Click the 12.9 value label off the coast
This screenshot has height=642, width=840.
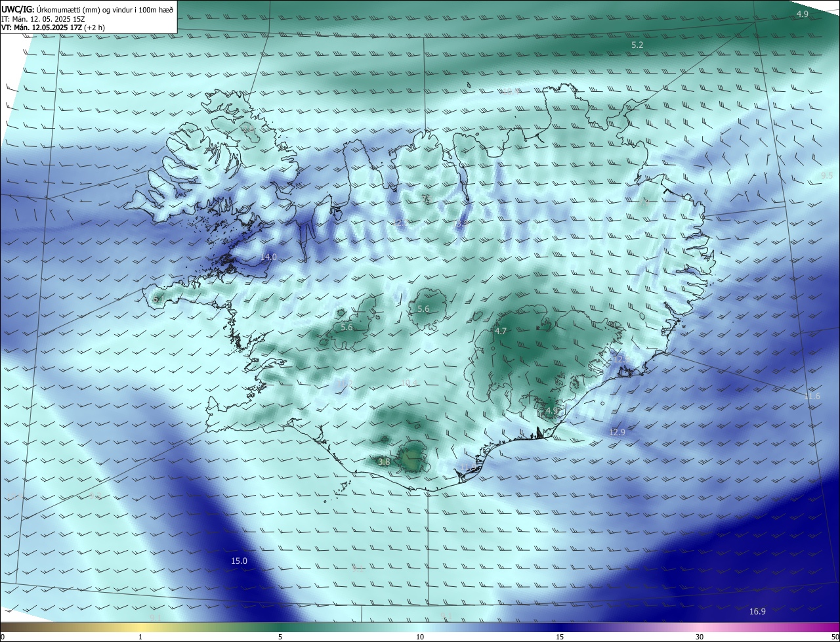point(617,432)
